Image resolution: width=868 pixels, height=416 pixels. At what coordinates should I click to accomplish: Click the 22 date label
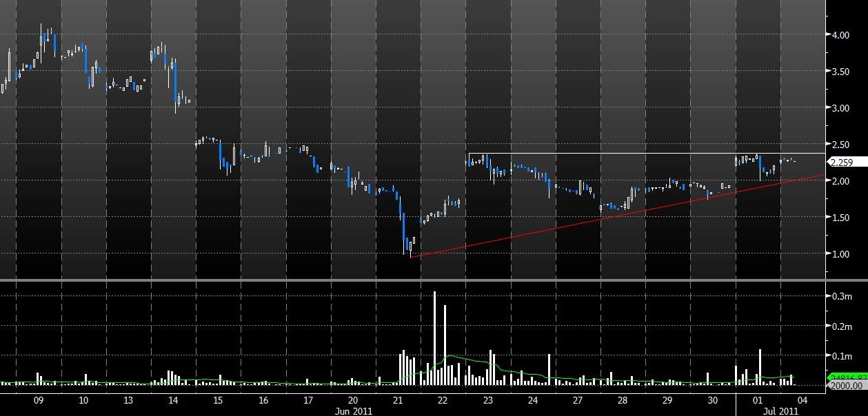point(442,400)
